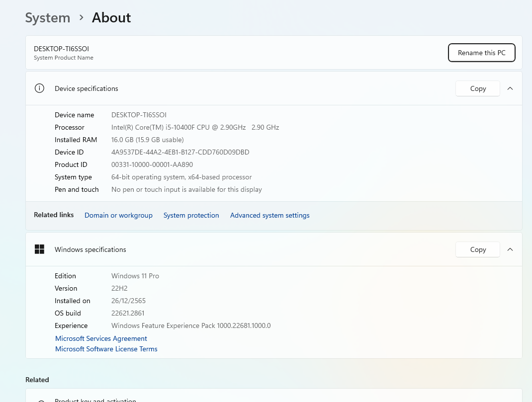Click the Related links label
Screen dimensions: 532x402
tap(54, 215)
